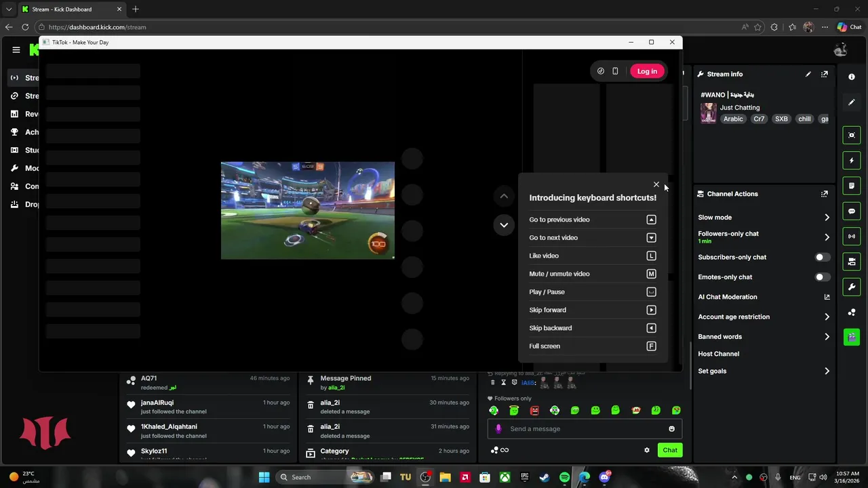Viewport: 868px width, 488px height.
Task: Open Steam from the taskbar
Action: coord(545,477)
